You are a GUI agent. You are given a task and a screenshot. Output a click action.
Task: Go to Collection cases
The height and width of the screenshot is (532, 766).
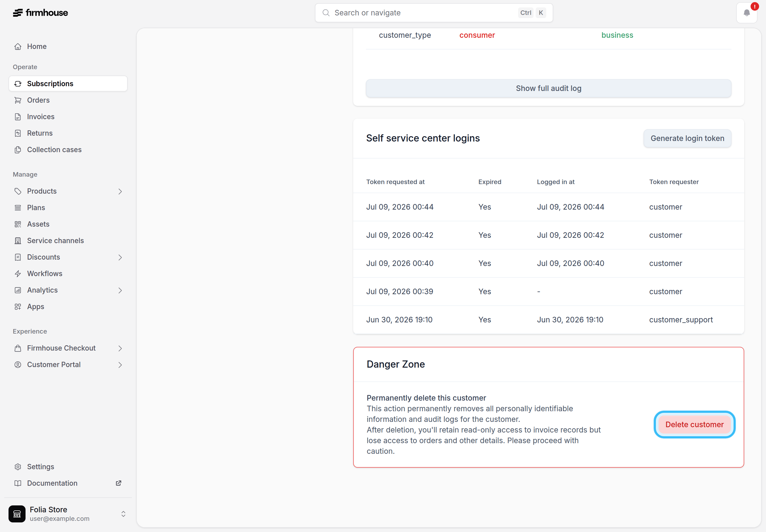68,150
